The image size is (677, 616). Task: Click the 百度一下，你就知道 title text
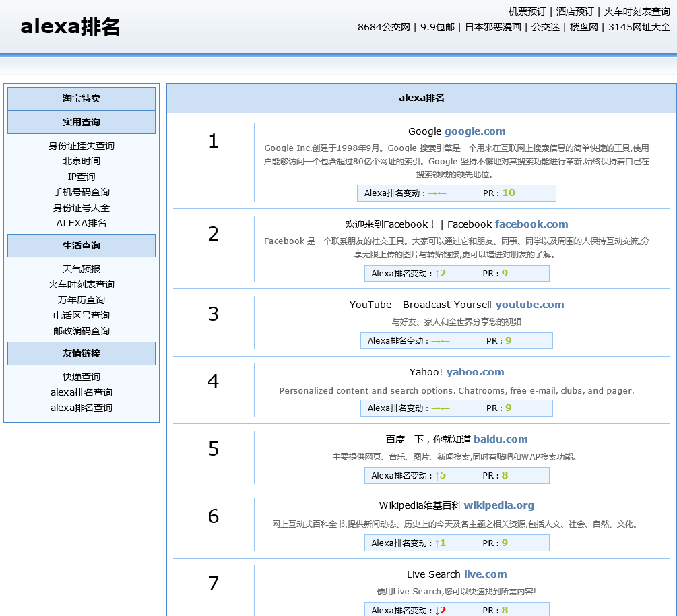pos(428,439)
